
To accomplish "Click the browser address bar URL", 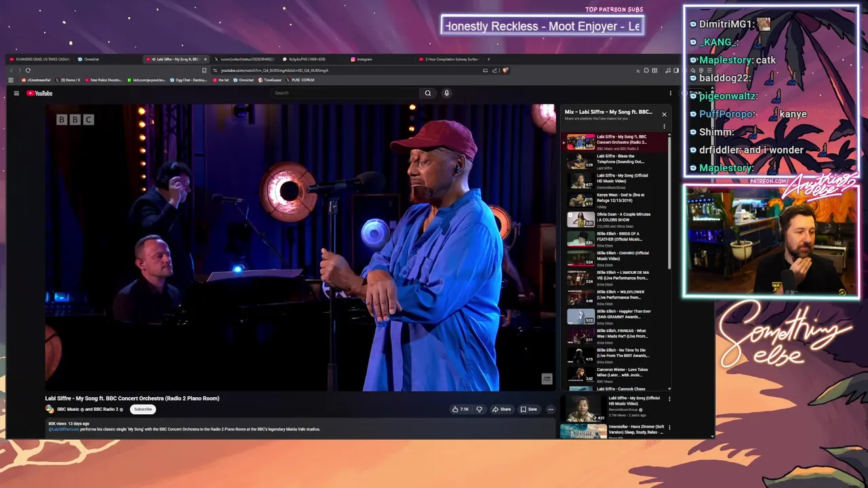I will (x=275, y=70).
